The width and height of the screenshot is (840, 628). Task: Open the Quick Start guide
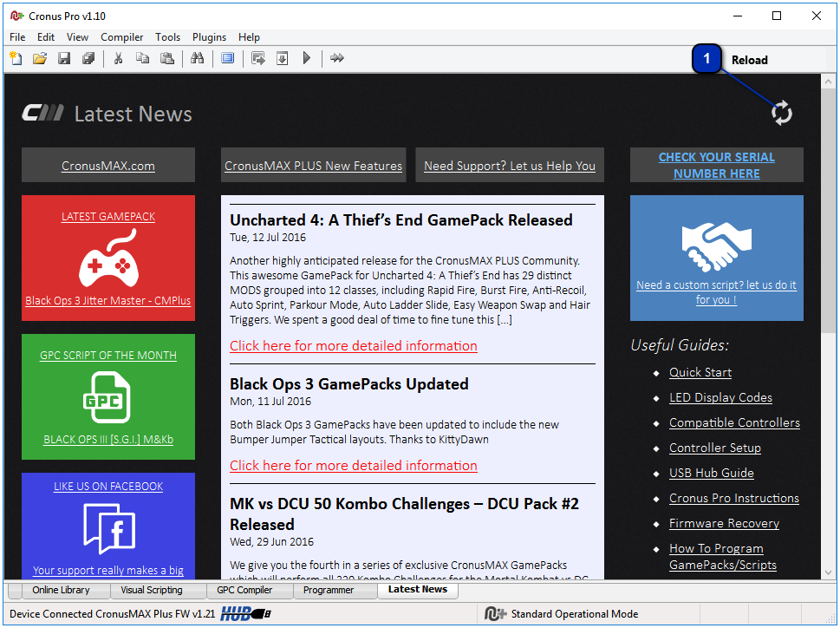[700, 372]
